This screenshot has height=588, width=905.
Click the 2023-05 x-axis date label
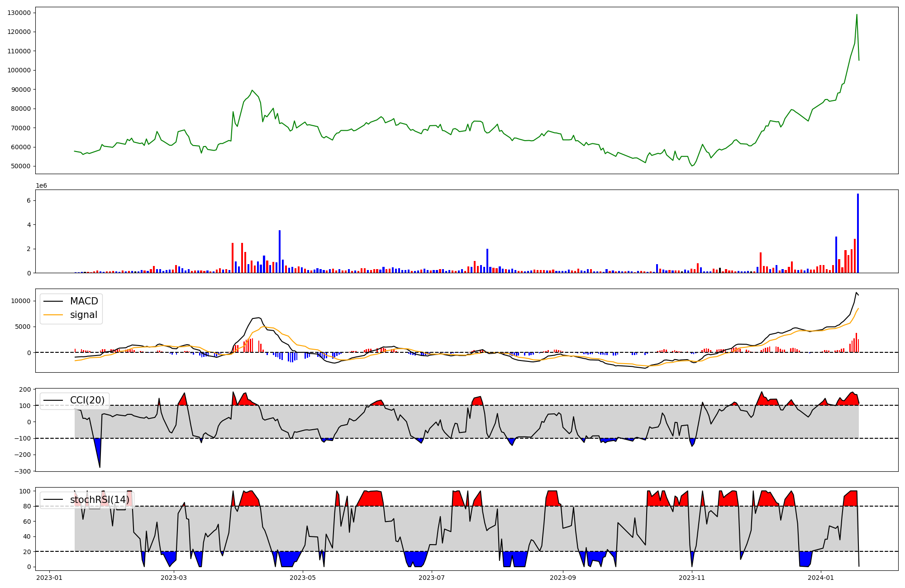point(303,578)
